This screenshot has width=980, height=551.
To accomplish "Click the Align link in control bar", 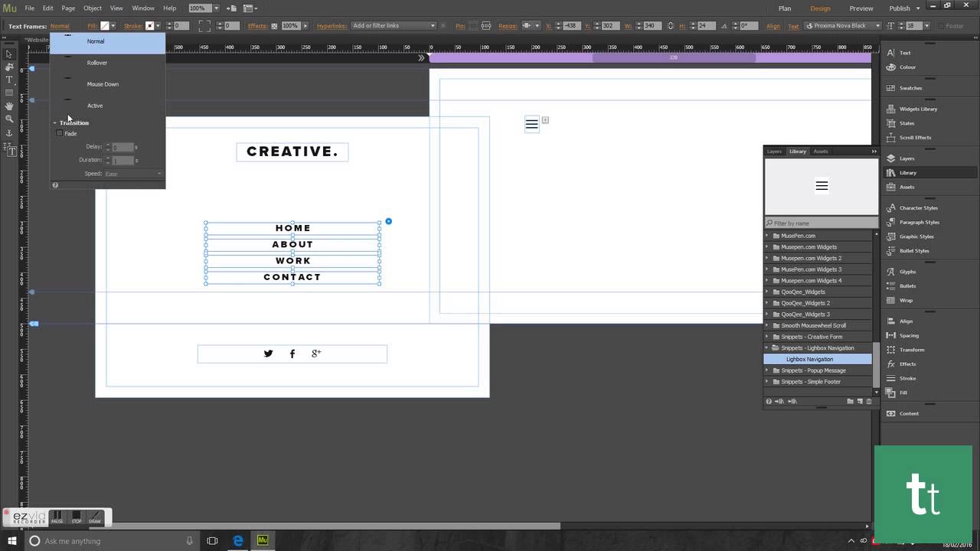I will click(x=773, y=26).
